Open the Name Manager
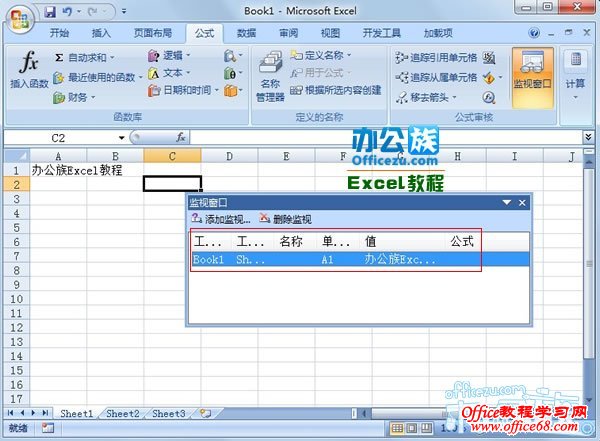Image resolution: width=600 pixels, height=441 pixels. tap(270, 77)
